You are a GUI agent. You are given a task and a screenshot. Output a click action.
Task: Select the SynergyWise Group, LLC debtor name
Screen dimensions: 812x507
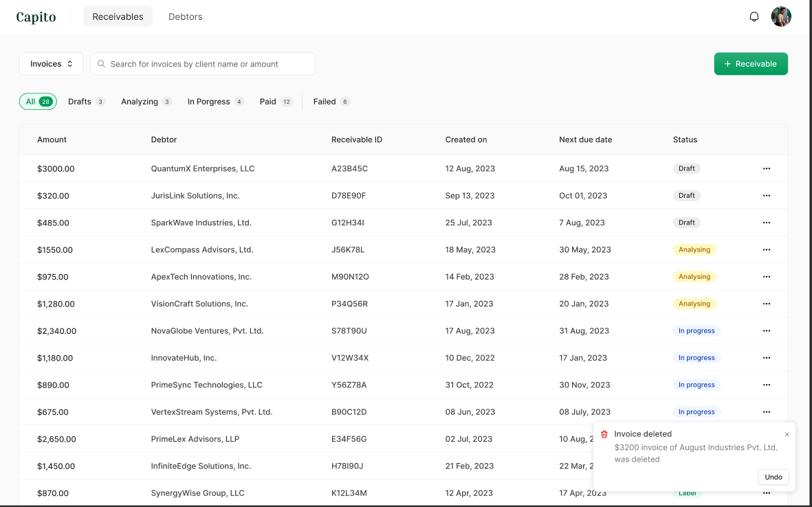click(x=198, y=493)
